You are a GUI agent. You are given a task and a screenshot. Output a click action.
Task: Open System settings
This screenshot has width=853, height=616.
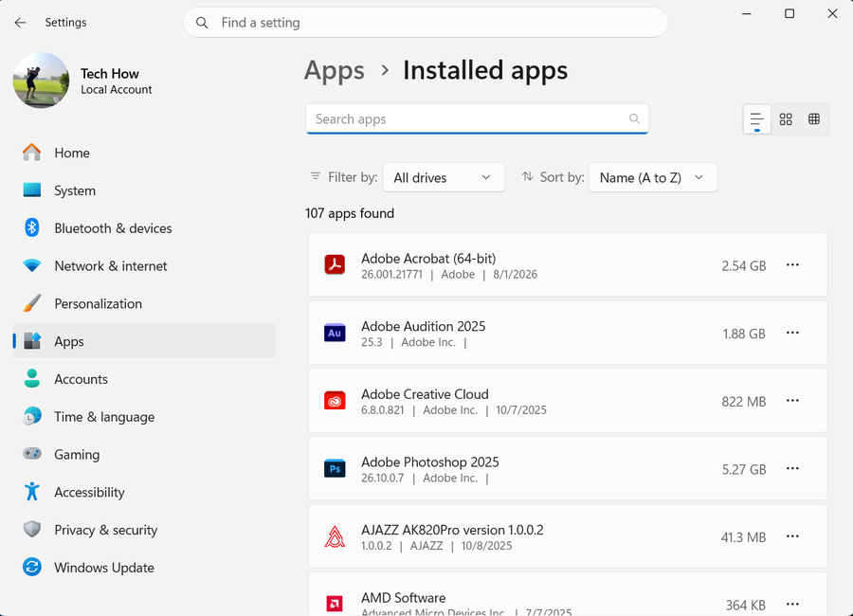tap(144, 190)
